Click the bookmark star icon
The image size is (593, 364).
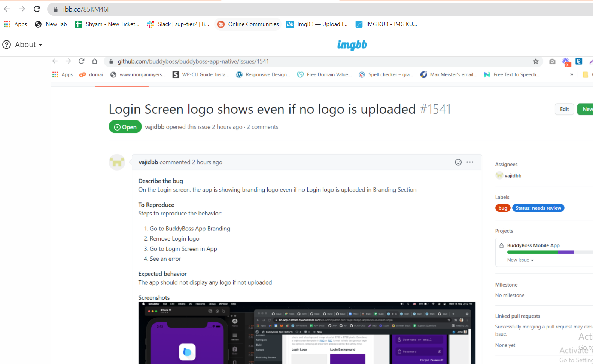point(536,61)
